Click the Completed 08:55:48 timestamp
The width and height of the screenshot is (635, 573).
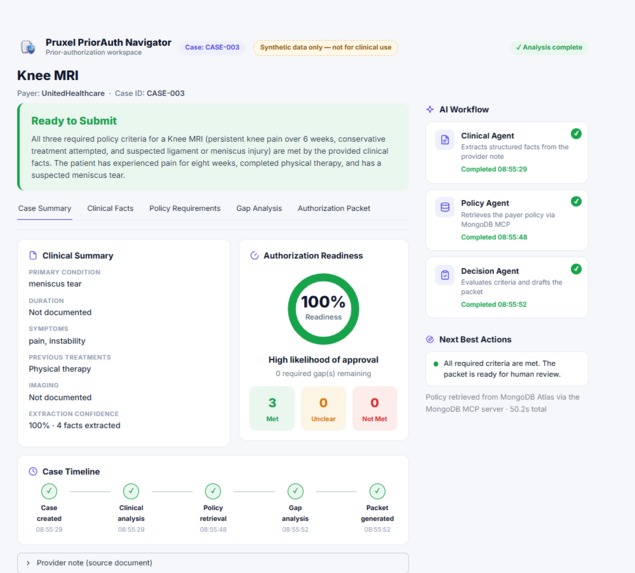pyautogui.click(x=494, y=237)
